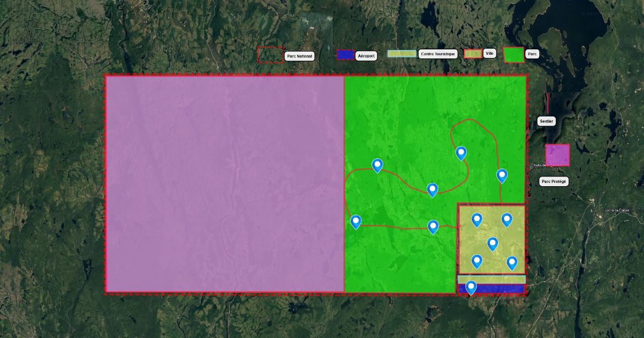Image resolution: width=644 pixels, height=338 pixels.
Task: Select the center pin inside yellow Ville zone
Action: coord(493,244)
